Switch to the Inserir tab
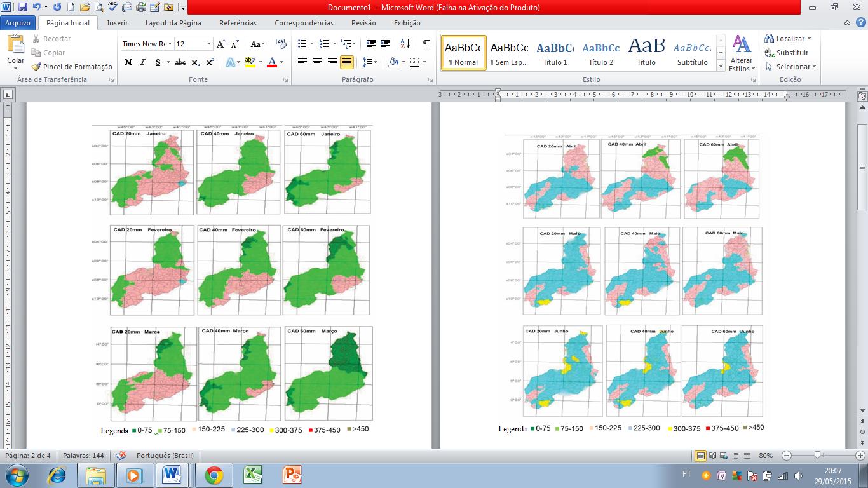Screen dimensions: 868x488 point(117,23)
